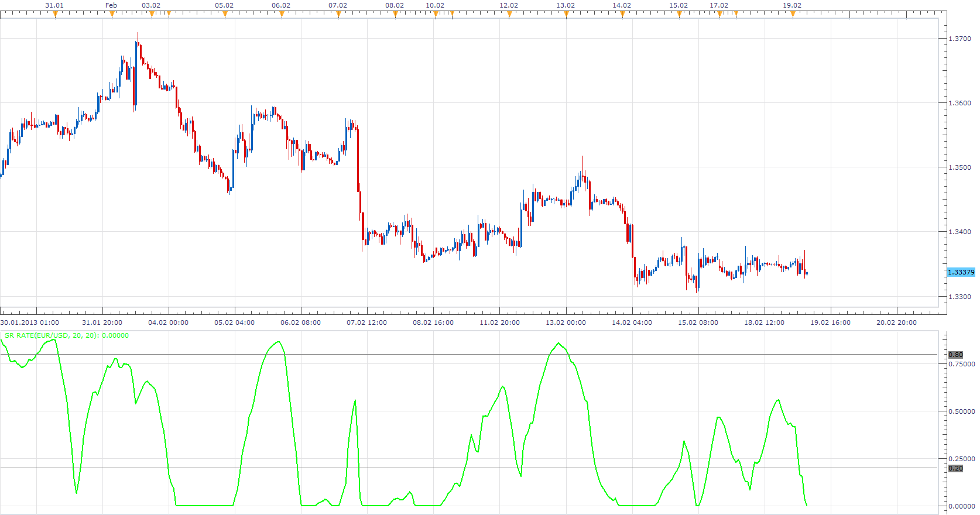Click the 19.02 16:00 time label

point(831,322)
